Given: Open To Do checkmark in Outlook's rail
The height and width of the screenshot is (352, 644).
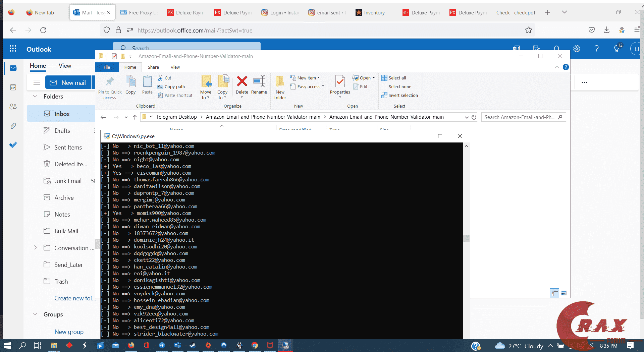Looking at the screenshot, I should pos(13,145).
